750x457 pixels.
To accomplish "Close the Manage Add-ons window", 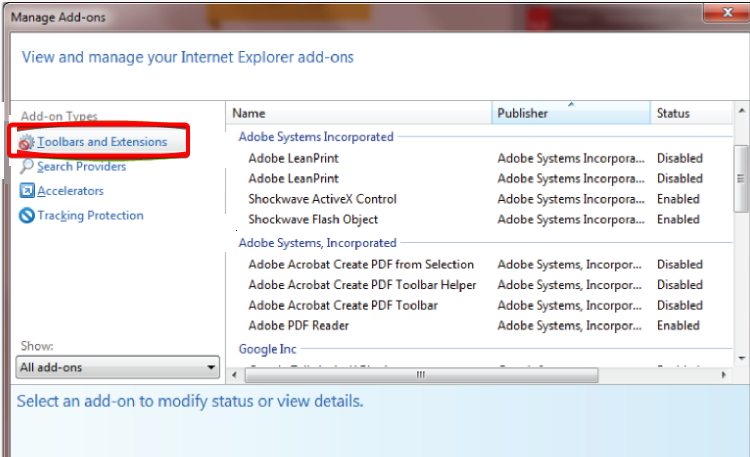I will [727, 12].
